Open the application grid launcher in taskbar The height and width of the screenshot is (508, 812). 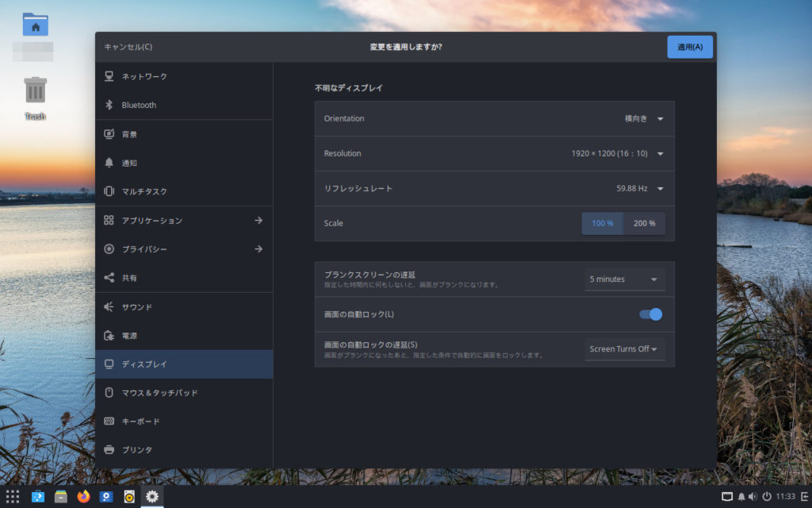point(13,497)
